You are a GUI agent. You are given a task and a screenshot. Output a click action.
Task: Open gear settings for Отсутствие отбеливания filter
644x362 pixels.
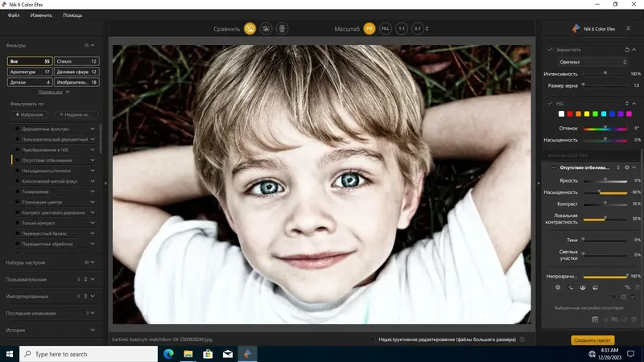[627, 167]
